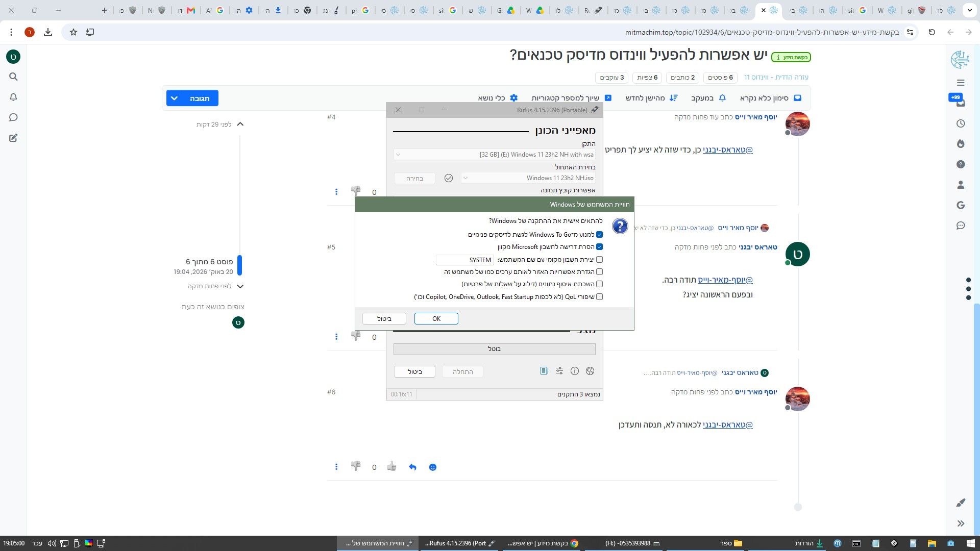Uncheck prevent Windows To Go internal disks access
The width and height of the screenshot is (980, 551).
(600, 235)
